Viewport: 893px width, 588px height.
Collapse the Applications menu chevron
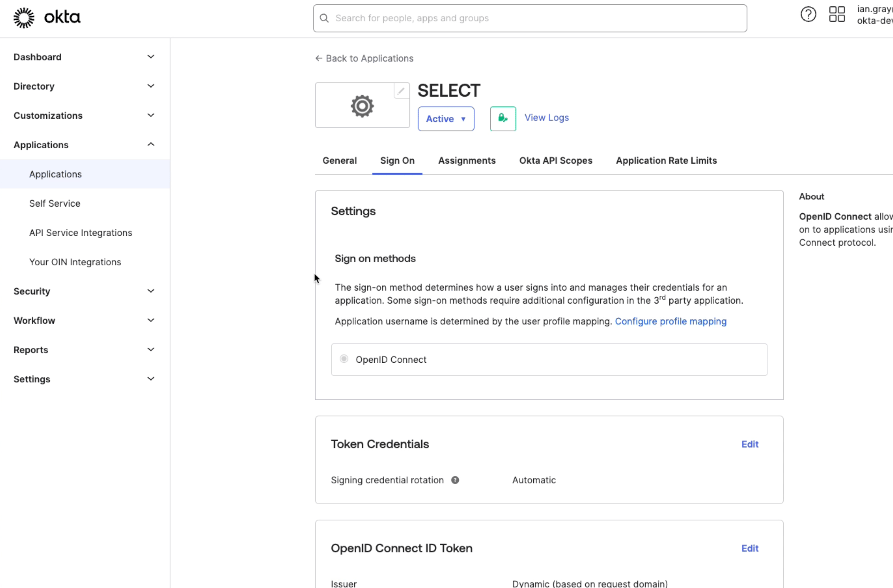click(151, 145)
